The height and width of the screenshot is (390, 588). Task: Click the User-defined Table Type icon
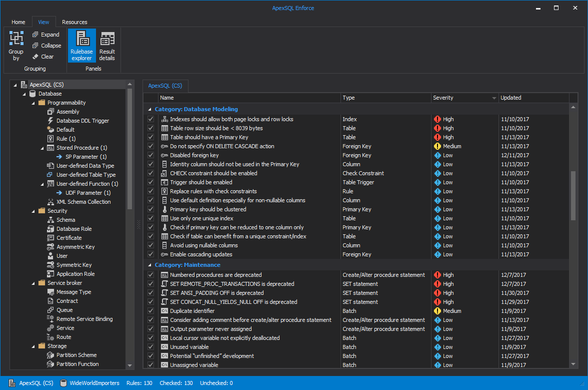(50, 175)
